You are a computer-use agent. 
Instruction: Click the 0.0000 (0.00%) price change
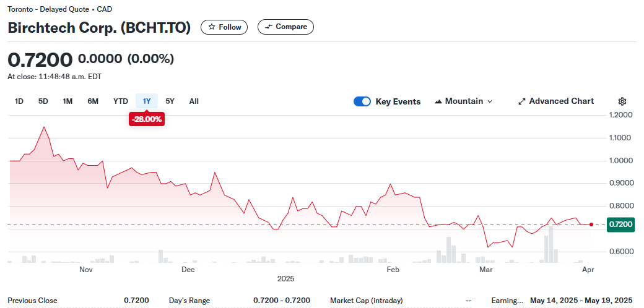point(126,59)
